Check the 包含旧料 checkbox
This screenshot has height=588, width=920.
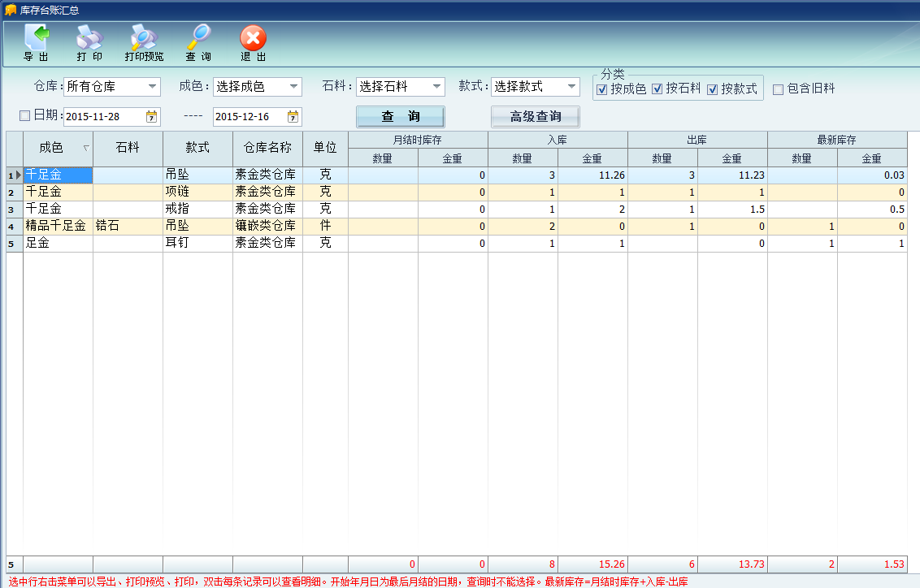(x=778, y=89)
